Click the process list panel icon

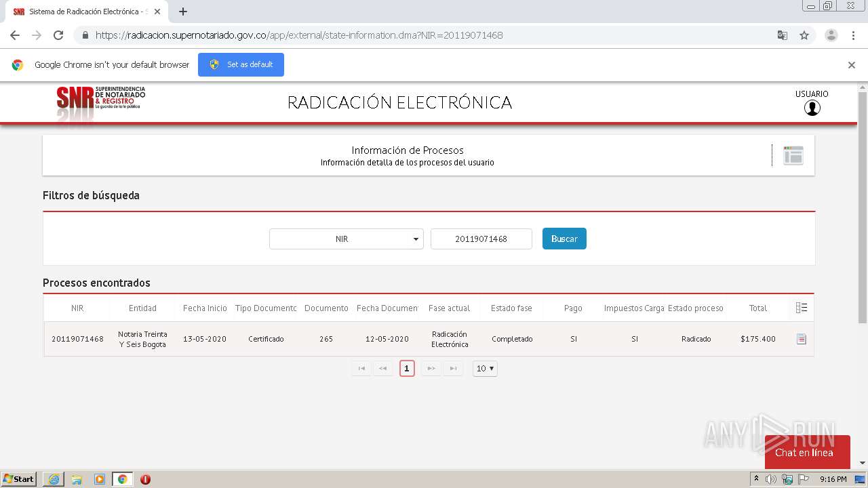click(x=793, y=155)
